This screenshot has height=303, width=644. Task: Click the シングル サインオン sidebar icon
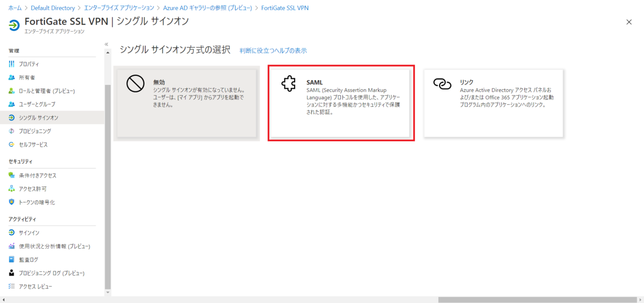(x=12, y=117)
